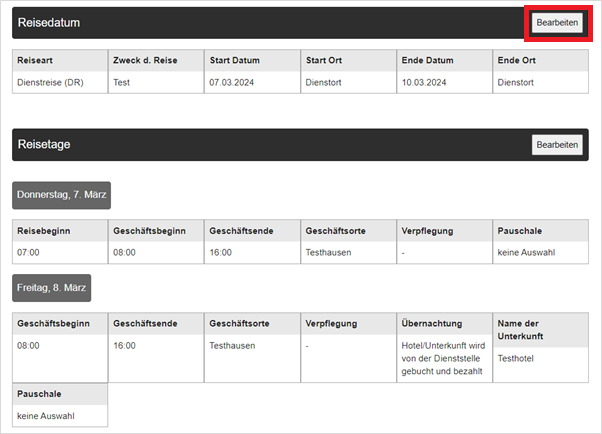
Task: Click the Dienstort value under Ende Ort
Action: click(518, 83)
